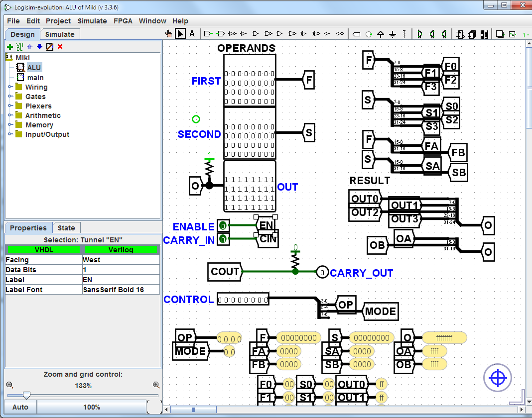Image resolution: width=532 pixels, height=418 pixels.
Task: Expand the Arithmetic library folder
Action: coord(10,115)
